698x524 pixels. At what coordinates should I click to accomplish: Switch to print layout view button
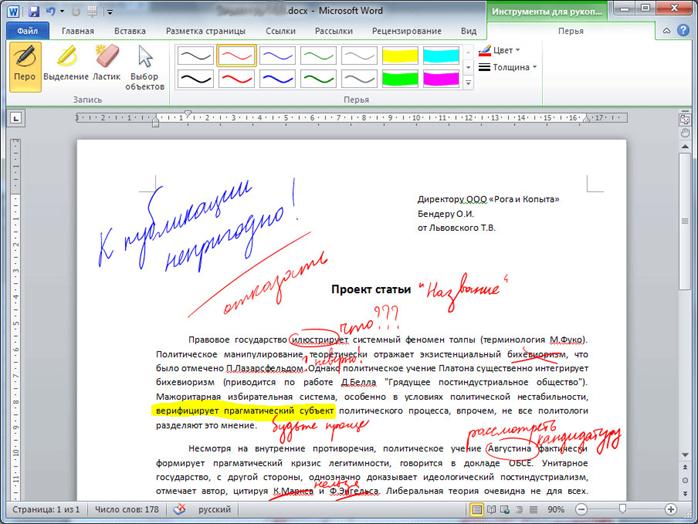(476, 509)
